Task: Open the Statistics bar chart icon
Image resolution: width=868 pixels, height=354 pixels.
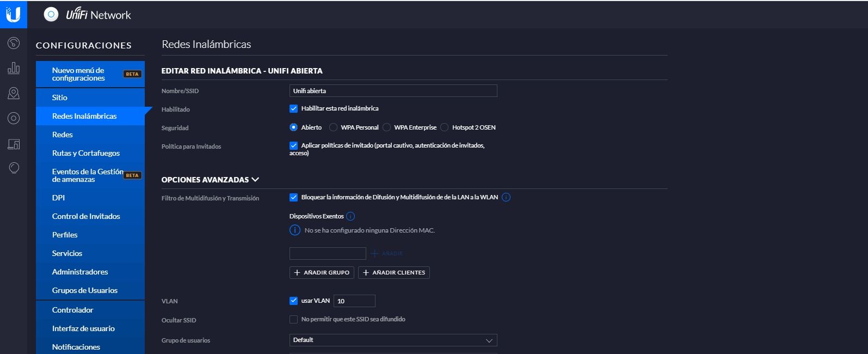Action: tap(14, 68)
